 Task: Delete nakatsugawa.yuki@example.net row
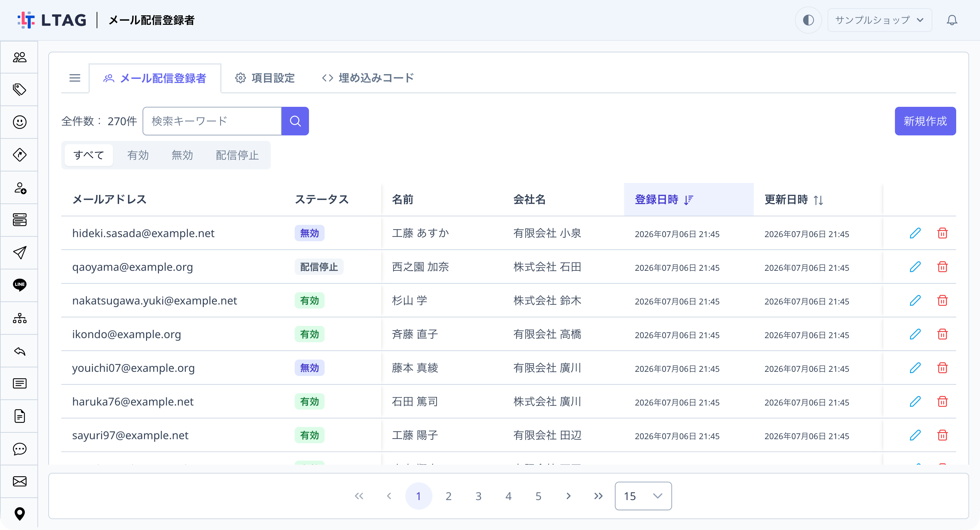click(942, 300)
